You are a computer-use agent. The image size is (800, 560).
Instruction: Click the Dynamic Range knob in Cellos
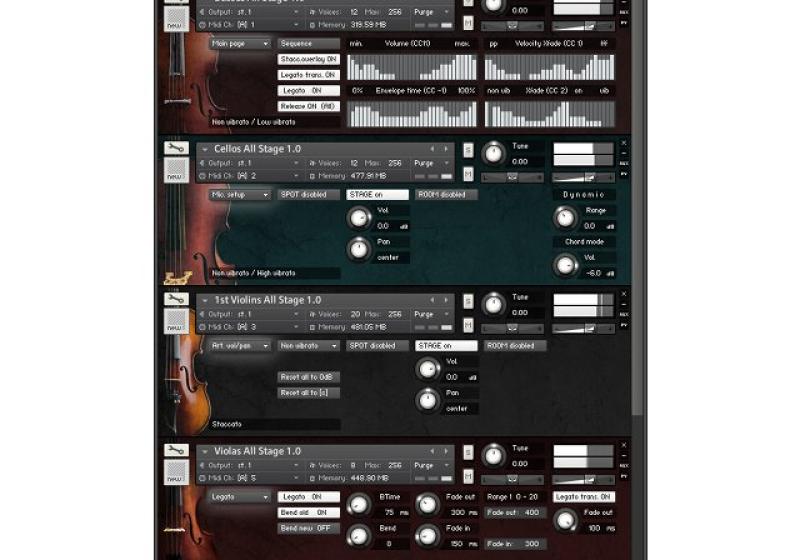[x=565, y=218]
